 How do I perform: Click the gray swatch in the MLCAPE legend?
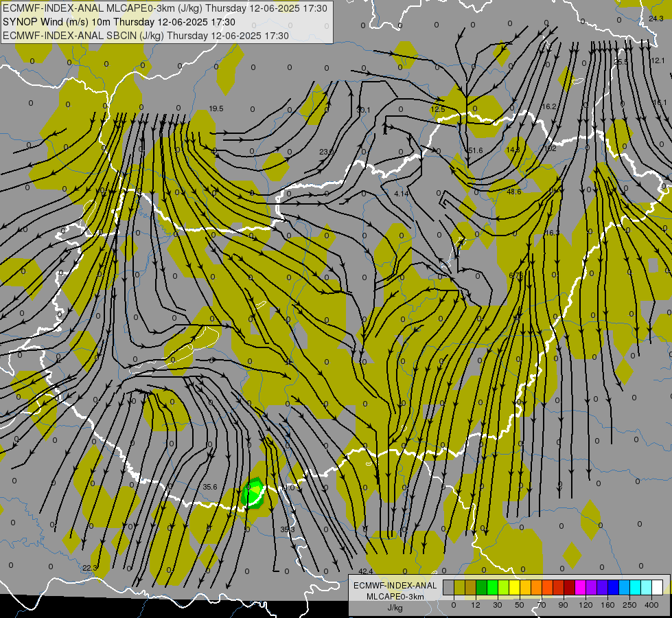click(449, 587)
